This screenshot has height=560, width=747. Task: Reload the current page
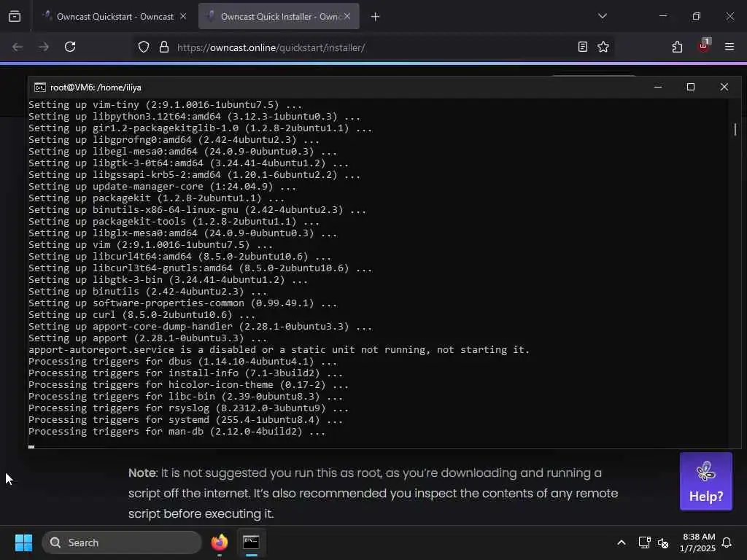point(70,47)
